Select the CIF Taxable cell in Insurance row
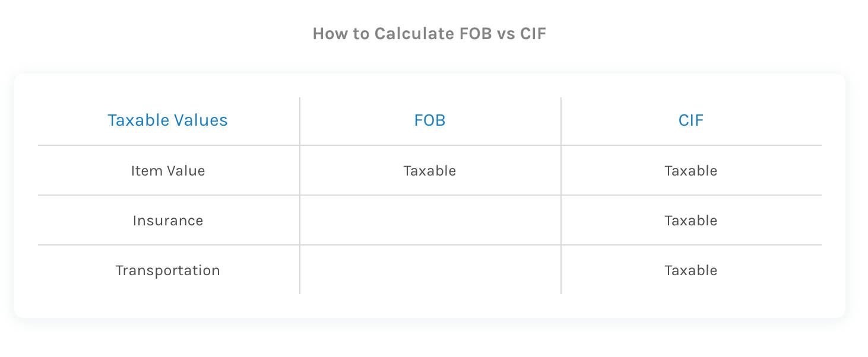This screenshot has height=357, width=868. [x=691, y=221]
